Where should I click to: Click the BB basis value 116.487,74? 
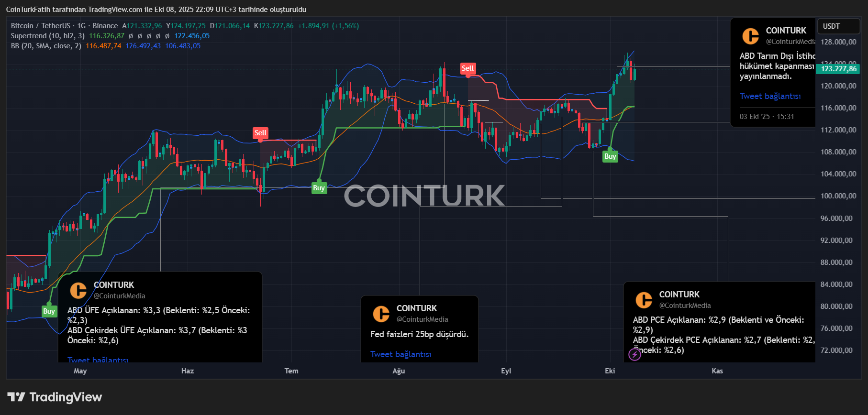pos(103,46)
